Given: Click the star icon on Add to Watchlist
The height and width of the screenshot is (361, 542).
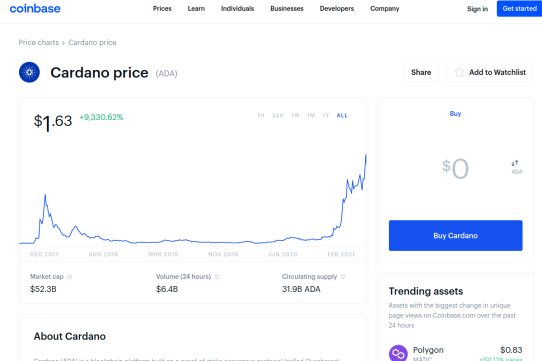Looking at the screenshot, I should coord(459,72).
